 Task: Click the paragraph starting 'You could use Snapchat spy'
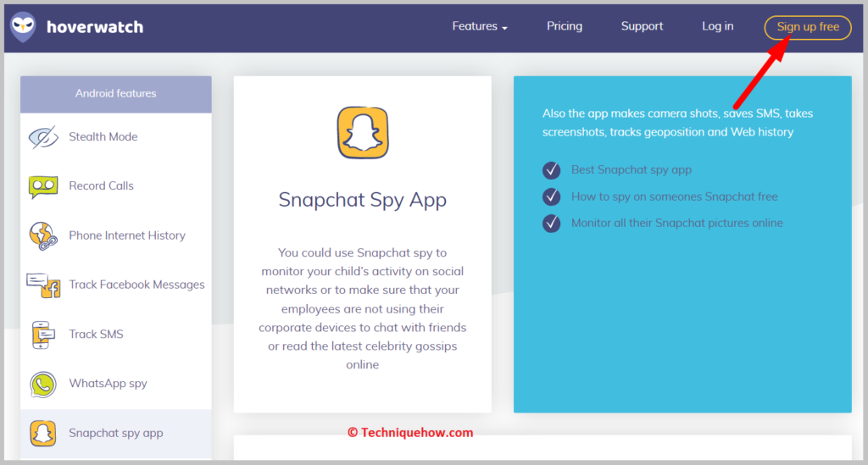(x=363, y=308)
